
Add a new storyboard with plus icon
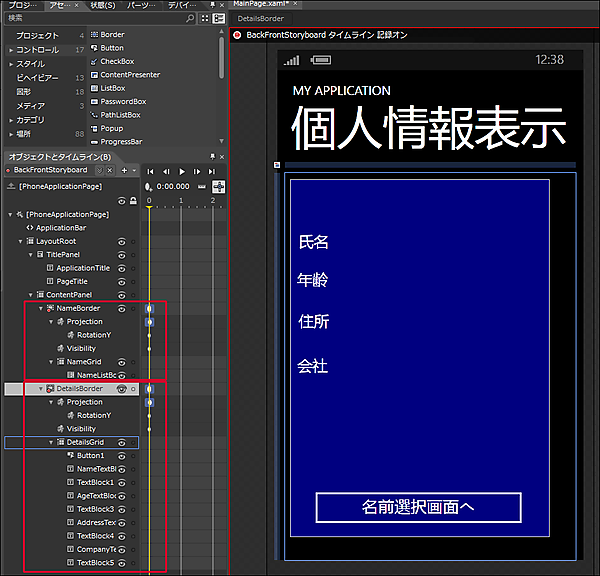tap(123, 170)
